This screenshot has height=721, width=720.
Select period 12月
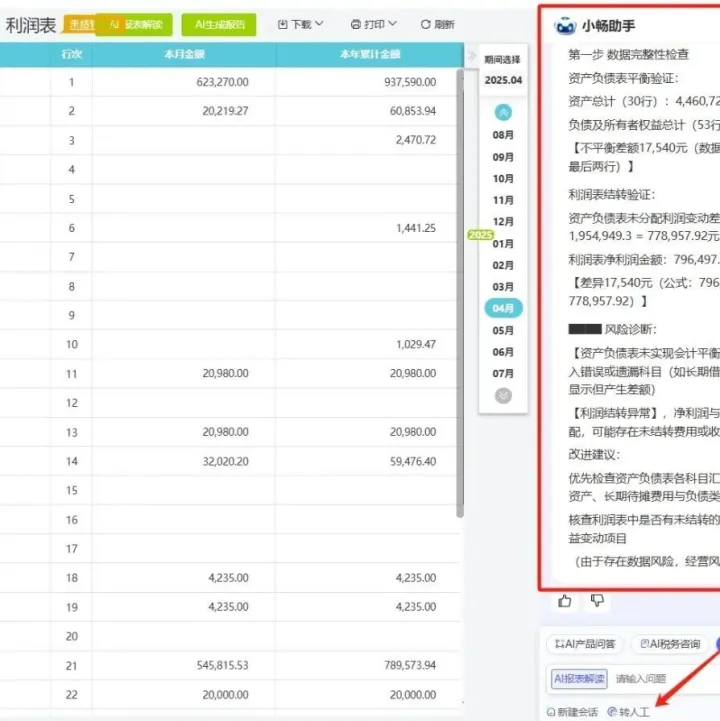pyautogui.click(x=503, y=222)
